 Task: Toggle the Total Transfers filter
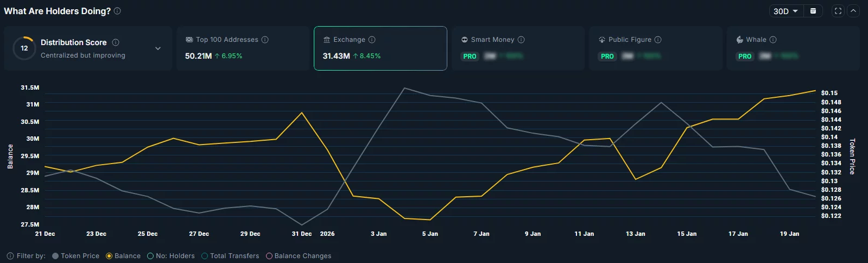230,256
